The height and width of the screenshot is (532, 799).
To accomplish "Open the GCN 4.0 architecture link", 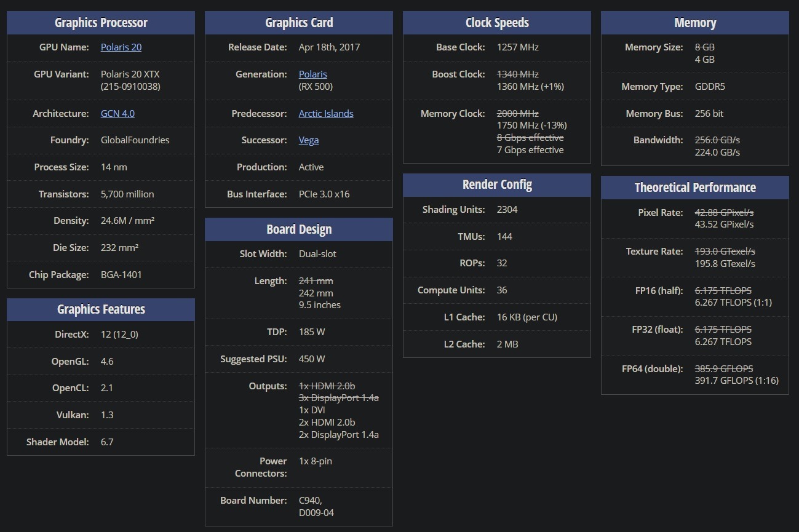I will click(117, 114).
